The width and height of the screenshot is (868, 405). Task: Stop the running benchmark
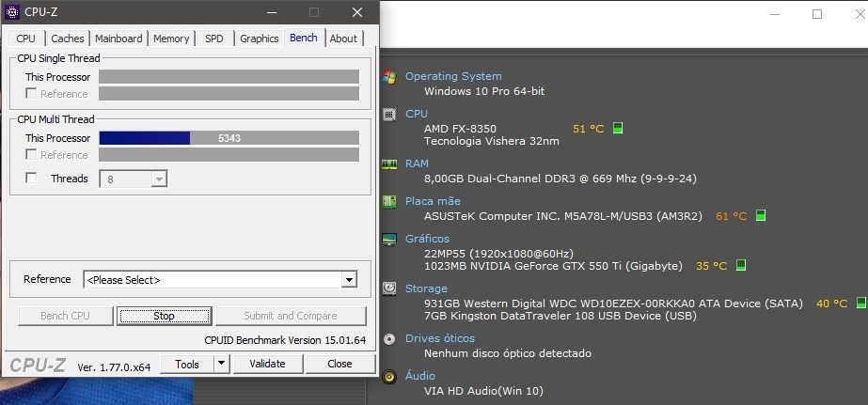[164, 316]
